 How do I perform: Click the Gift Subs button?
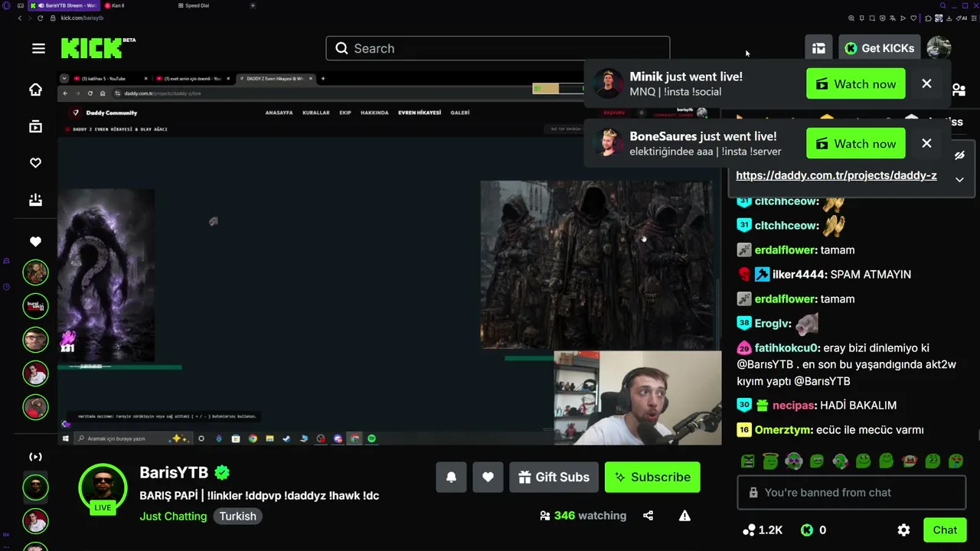tap(554, 477)
